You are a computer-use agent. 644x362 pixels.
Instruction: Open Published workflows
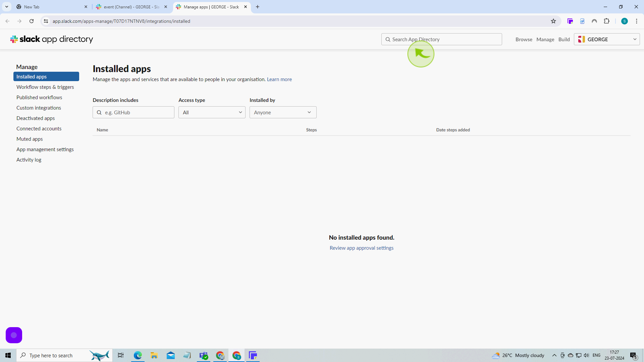click(39, 97)
